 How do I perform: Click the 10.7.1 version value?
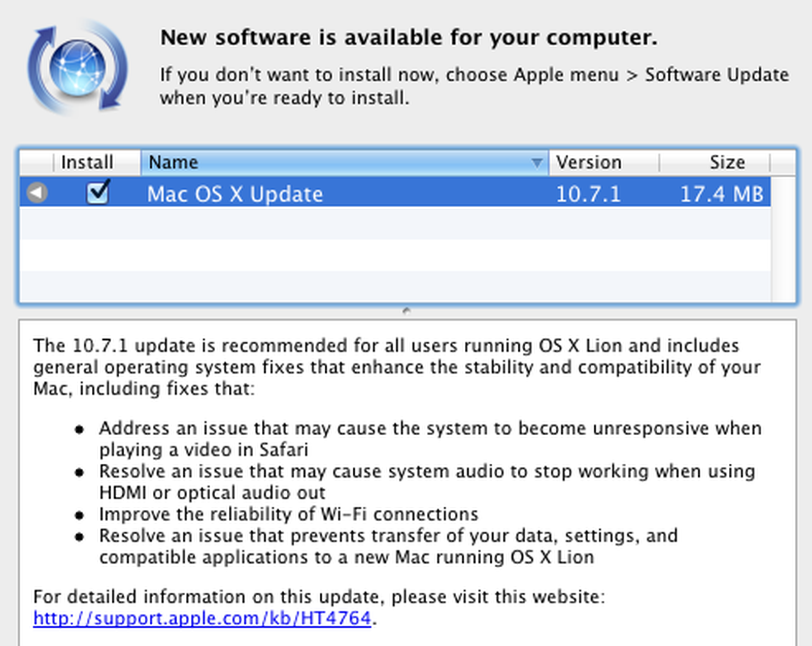tap(588, 194)
